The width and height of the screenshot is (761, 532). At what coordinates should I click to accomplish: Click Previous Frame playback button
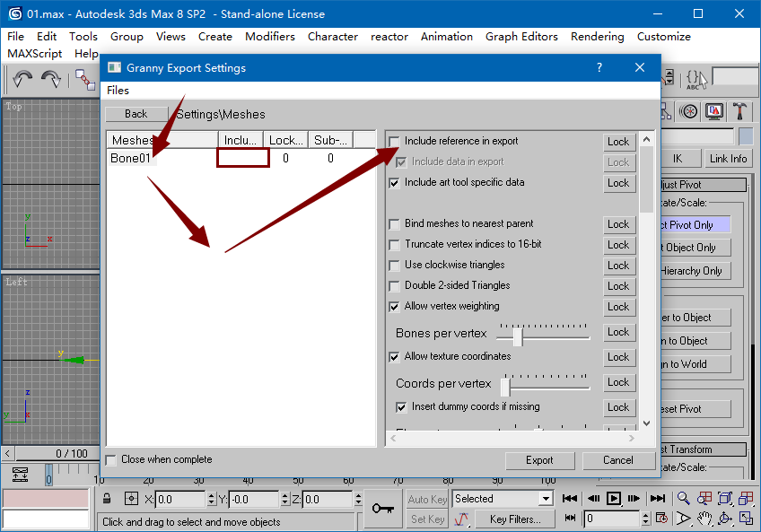point(593,499)
